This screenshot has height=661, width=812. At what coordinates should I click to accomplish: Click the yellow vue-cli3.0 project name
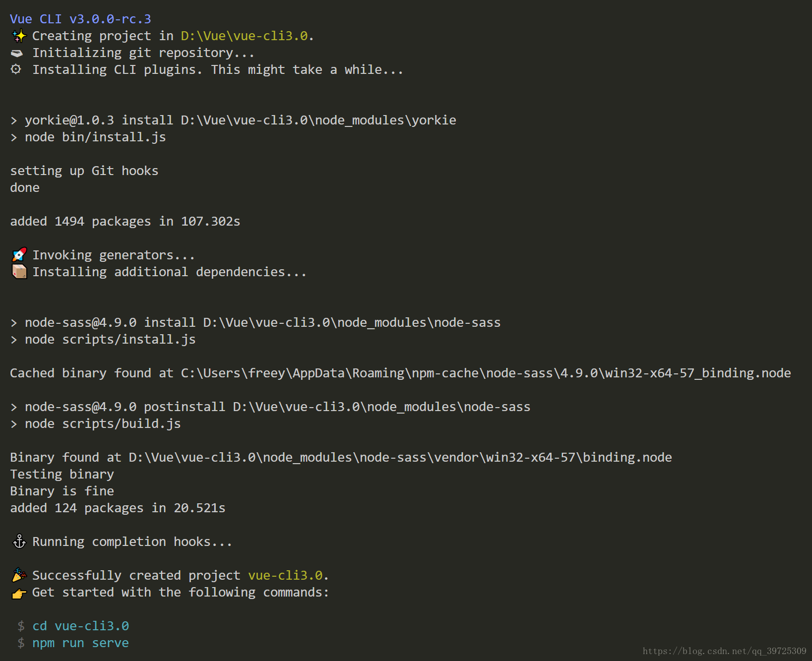click(x=285, y=575)
